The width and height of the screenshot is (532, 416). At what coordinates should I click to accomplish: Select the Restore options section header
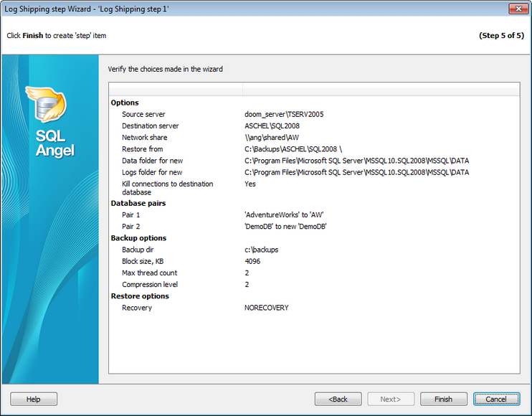coord(140,296)
